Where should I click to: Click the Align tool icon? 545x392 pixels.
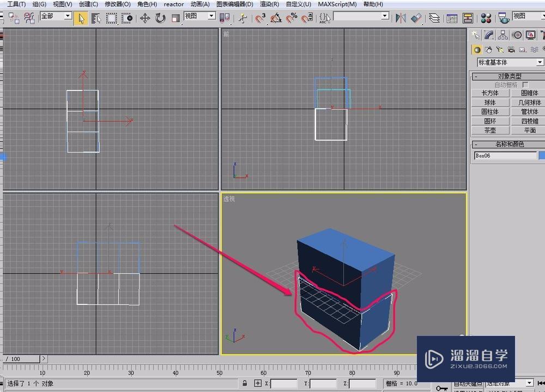point(416,17)
